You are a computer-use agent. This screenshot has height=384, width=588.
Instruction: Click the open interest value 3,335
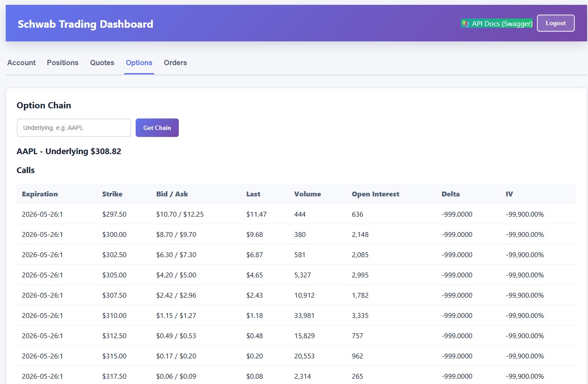point(360,316)
